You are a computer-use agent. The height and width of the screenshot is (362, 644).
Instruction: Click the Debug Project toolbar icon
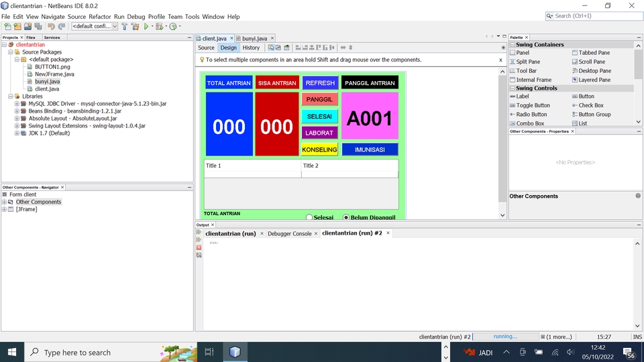click(x=160, y=26)
